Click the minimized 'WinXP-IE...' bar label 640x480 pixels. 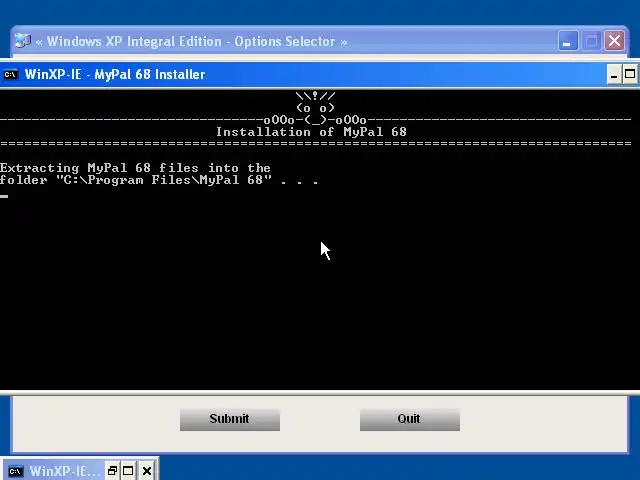[x=64, y=471]
